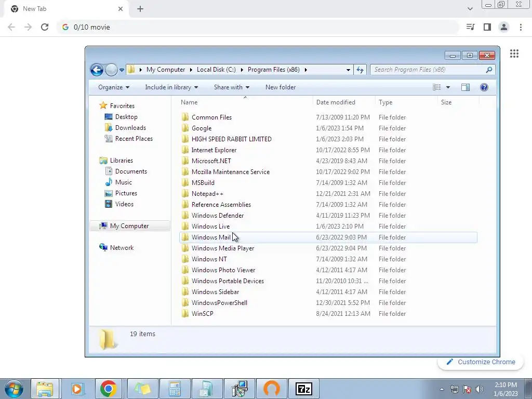Open the recent locations dropdown arrow

tap(122, 70)
